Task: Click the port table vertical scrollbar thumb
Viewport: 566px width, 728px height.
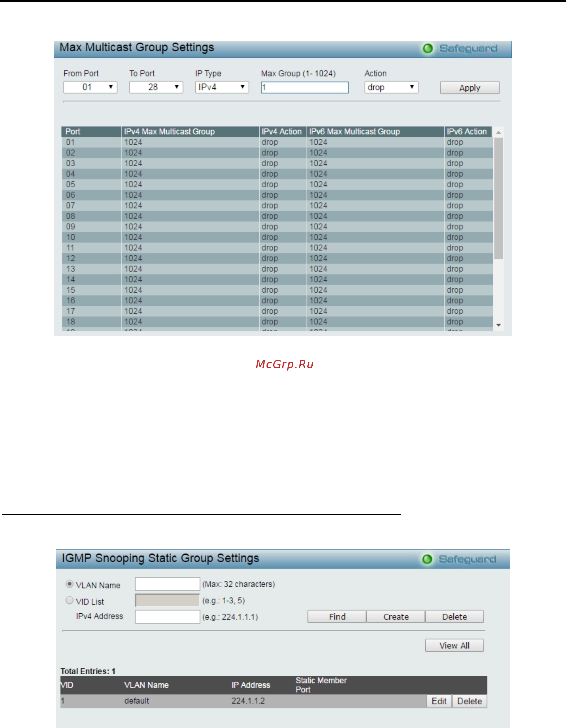Action: click(498, 198)
